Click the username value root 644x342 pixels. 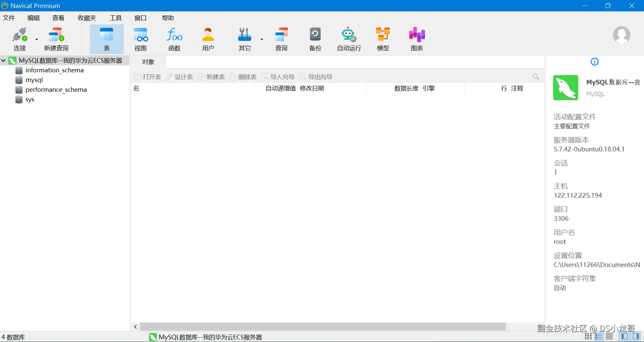[560, 242]
